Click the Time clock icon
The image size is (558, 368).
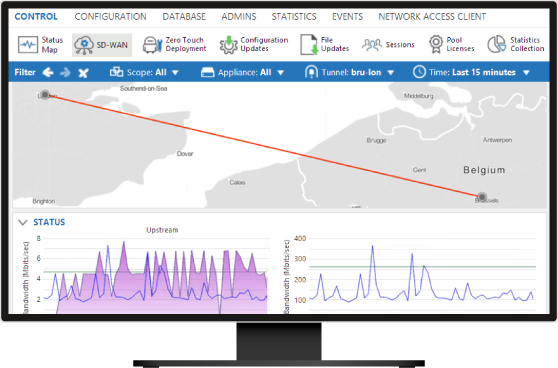coord(419,72)
